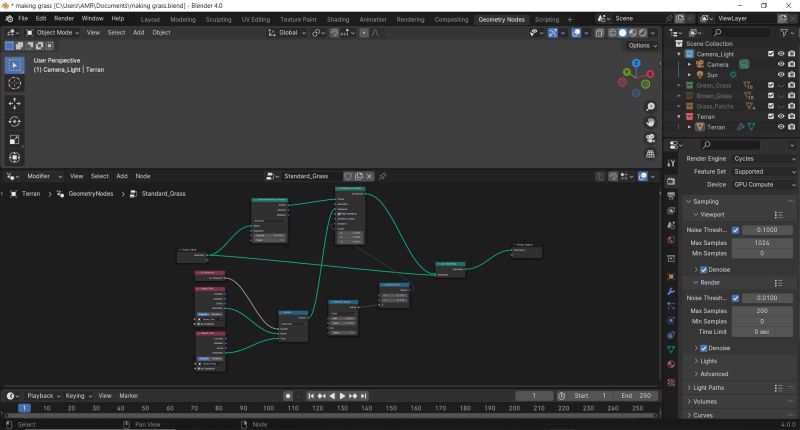
Task: Switch to the Layout workspace tab
Action: (150, 19)
